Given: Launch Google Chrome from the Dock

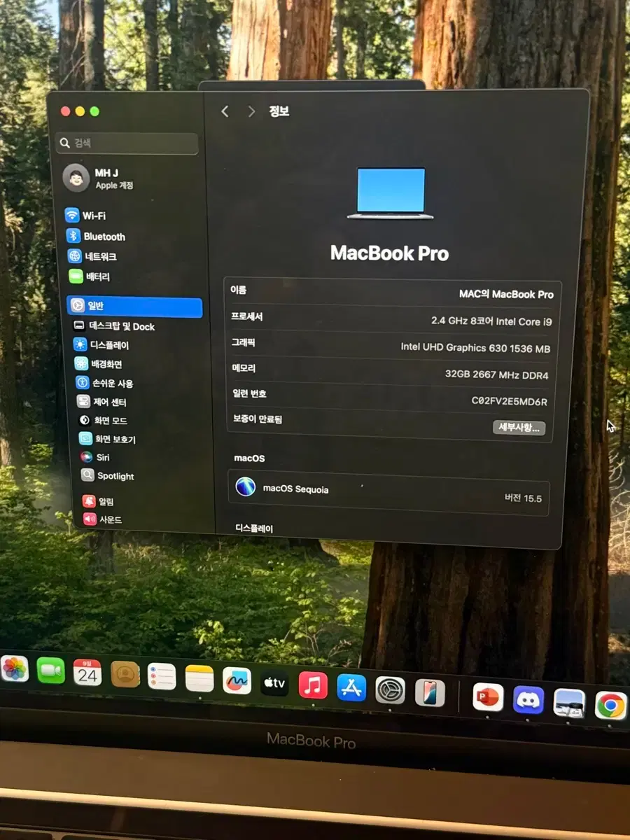Looking at the screenshot, I should (610, 706).
